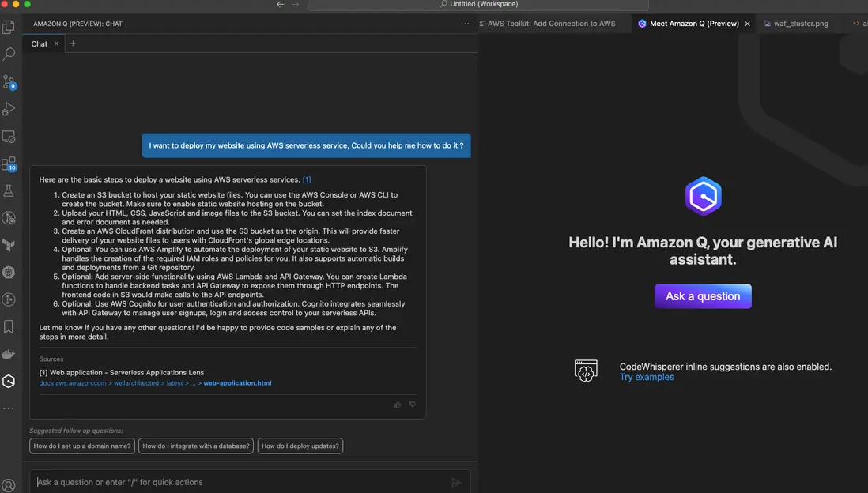The image size is (868, 493).
Task: Open Source Control view with badge 9
Action: (9, 81)
